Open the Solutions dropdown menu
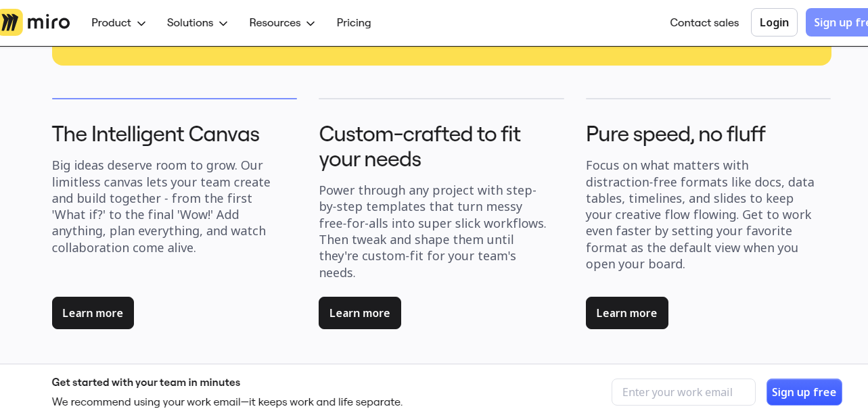This screenshot has width=868, height=413. click(197, 23)
